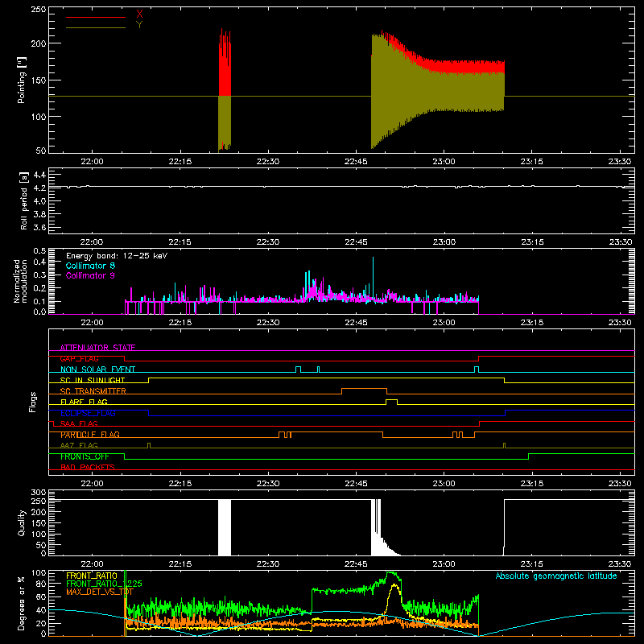Viewport: 644px width, 644px height.
Task: Click the FLARE_FLAG raised pulse in Flags panel
Action: click(x=391, y=400)
